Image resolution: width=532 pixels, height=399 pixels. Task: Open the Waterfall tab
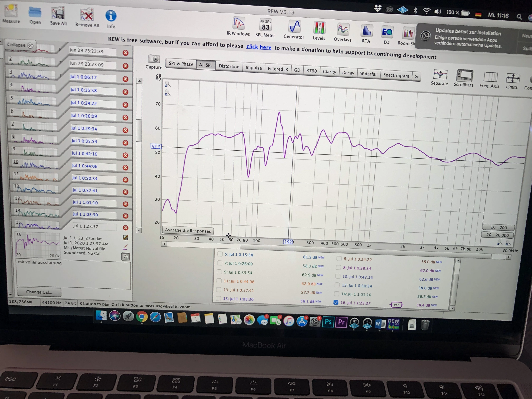tap(369, 74)
